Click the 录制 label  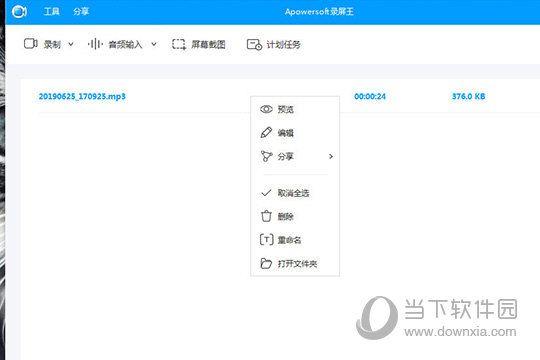52,44
